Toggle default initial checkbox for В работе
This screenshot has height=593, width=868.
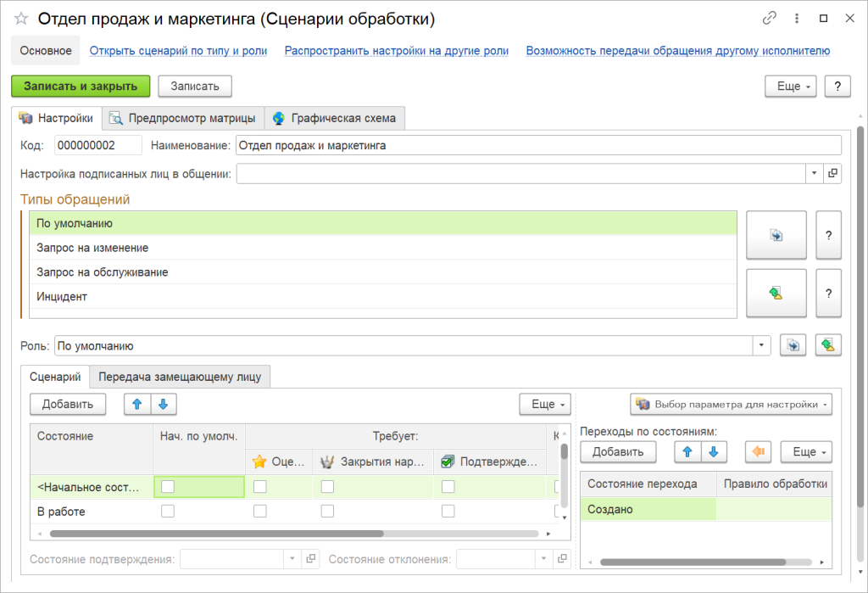(168, 512)
